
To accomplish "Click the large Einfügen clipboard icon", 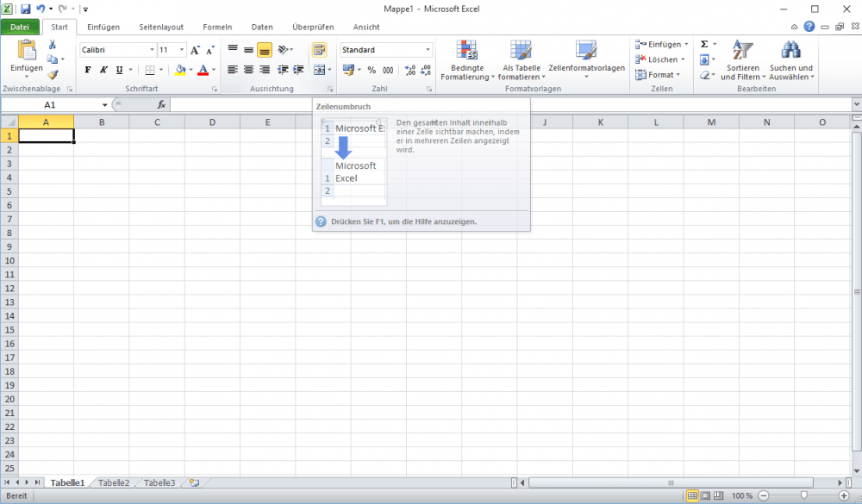I will 27,50.
